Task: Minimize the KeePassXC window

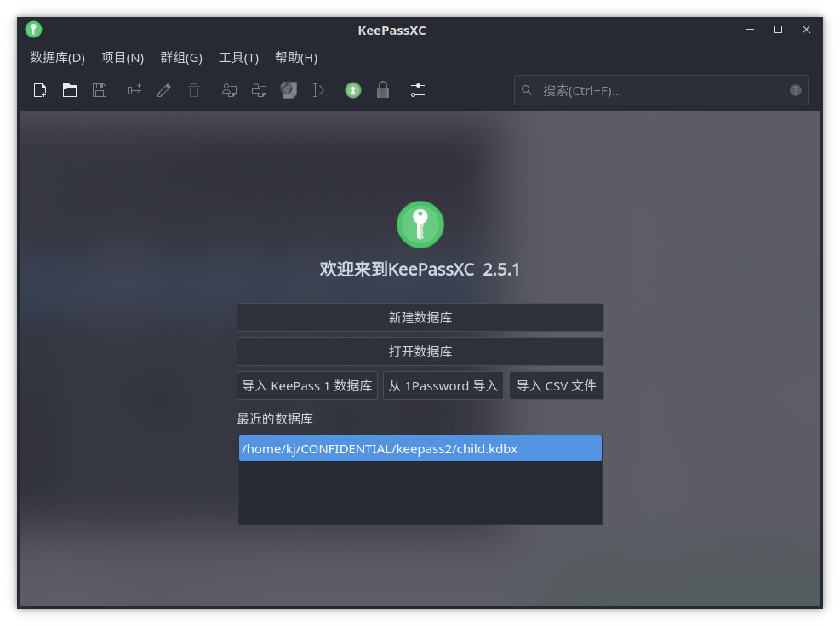Action: 750,30
